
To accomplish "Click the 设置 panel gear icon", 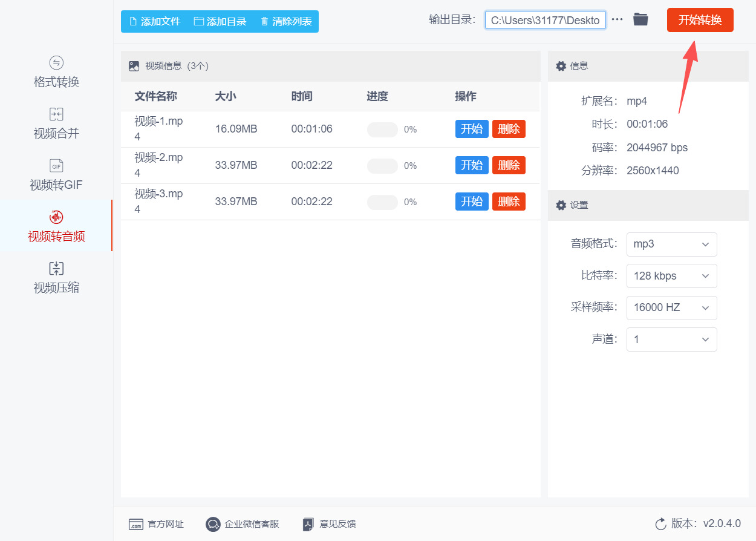I will coord(561,205).
